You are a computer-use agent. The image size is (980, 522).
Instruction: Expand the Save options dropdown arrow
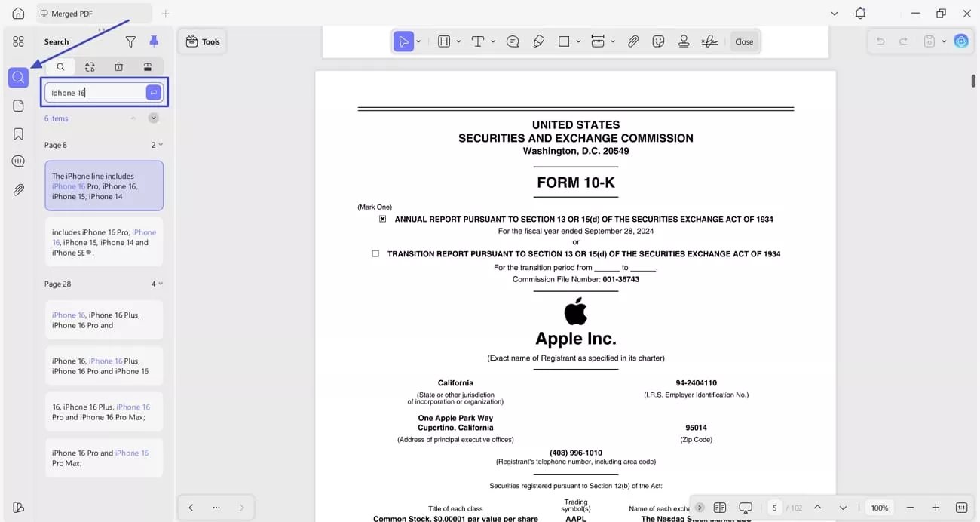pyautogui.click(x=944, y=41)
